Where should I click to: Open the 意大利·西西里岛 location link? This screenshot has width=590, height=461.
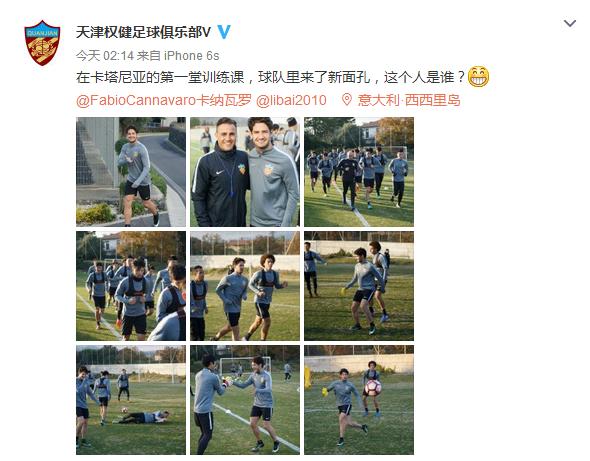(x=409, y=100)
